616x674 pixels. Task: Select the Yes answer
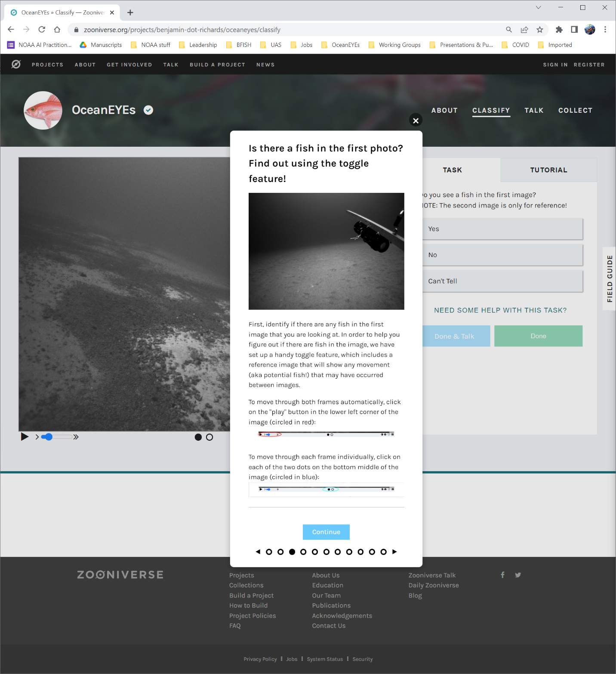[x=502, y=229]
